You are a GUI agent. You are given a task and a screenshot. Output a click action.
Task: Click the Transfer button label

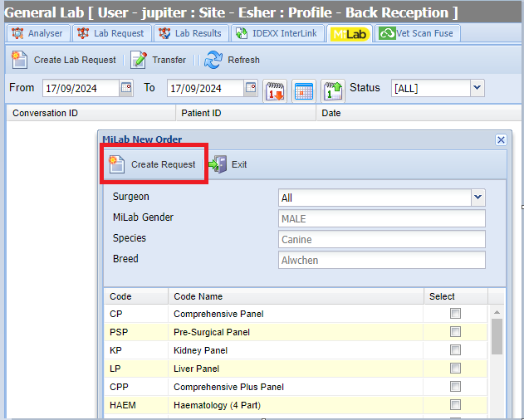(169, 60)
